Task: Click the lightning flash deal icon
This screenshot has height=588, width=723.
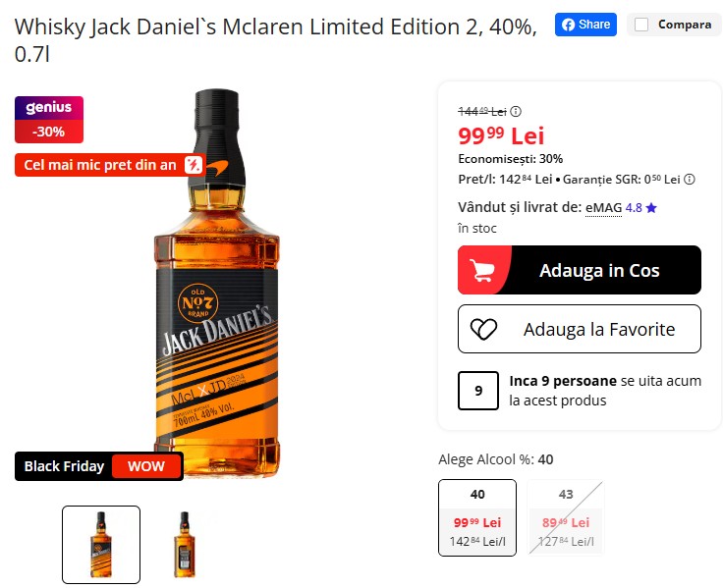Action: coord(194,165)
